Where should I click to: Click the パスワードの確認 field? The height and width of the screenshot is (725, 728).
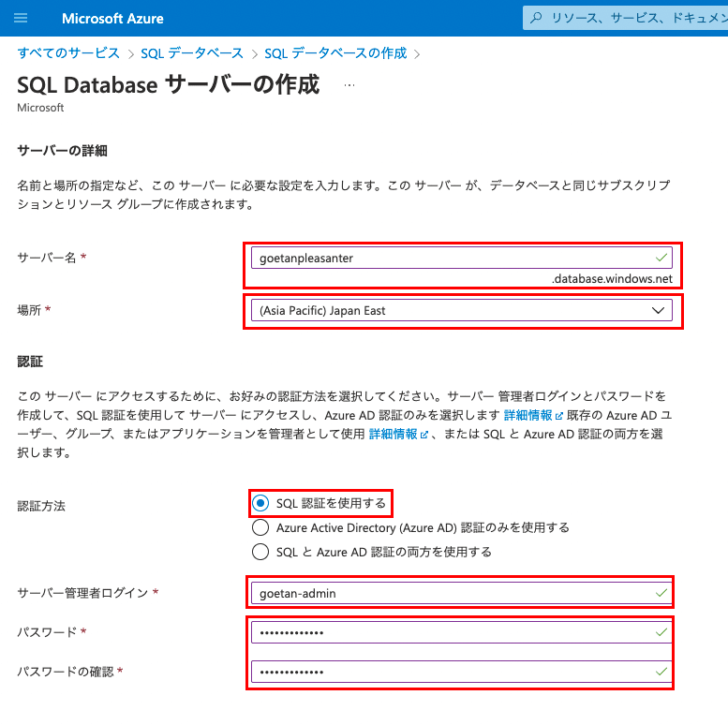click(x=462, y=672)
